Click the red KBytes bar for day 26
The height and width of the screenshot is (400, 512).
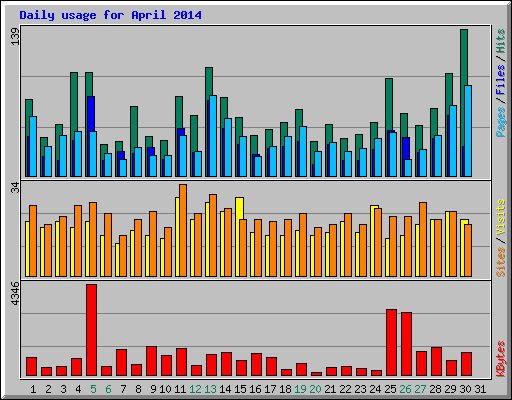[x=407, y=344]
